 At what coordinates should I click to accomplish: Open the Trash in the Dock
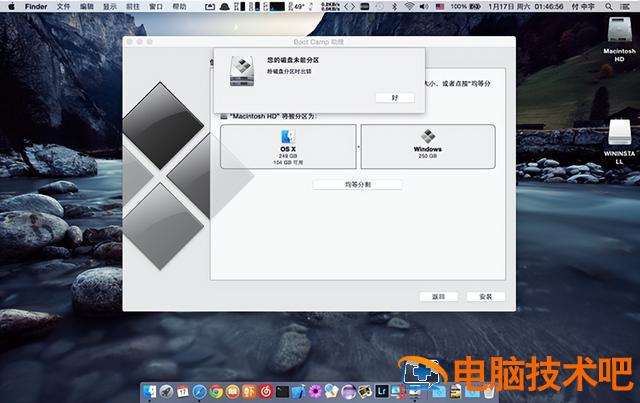coord(488,392)
